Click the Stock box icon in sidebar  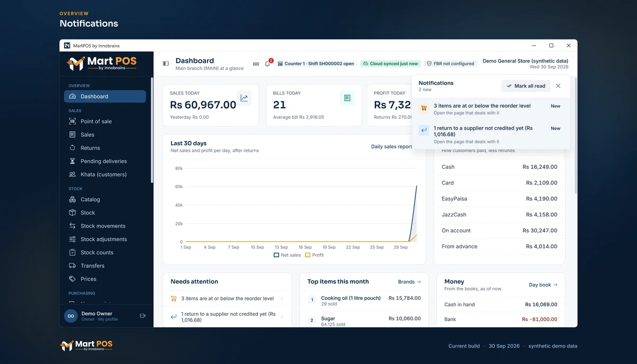(73, 213)
